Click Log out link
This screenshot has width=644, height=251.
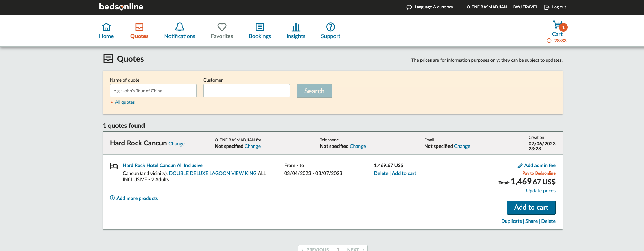coord(559,7)
